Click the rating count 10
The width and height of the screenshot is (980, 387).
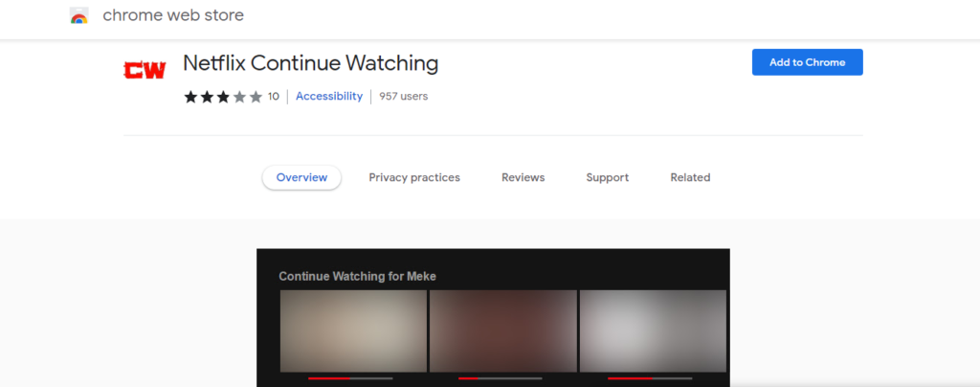coord(273,97)
